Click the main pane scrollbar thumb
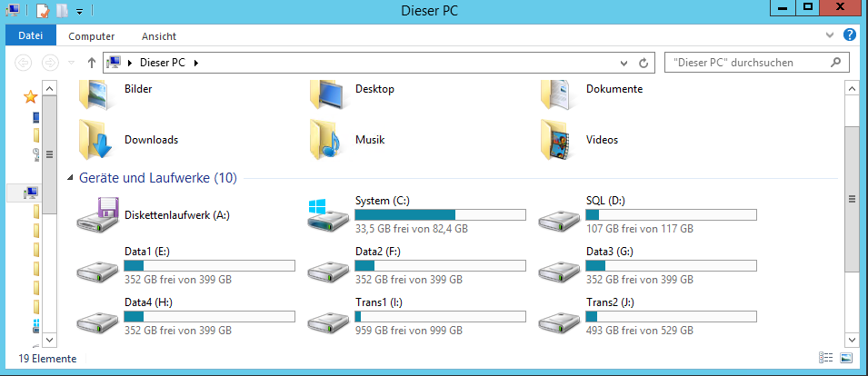The height and width of the screenshot is (376, 868). 852,199
